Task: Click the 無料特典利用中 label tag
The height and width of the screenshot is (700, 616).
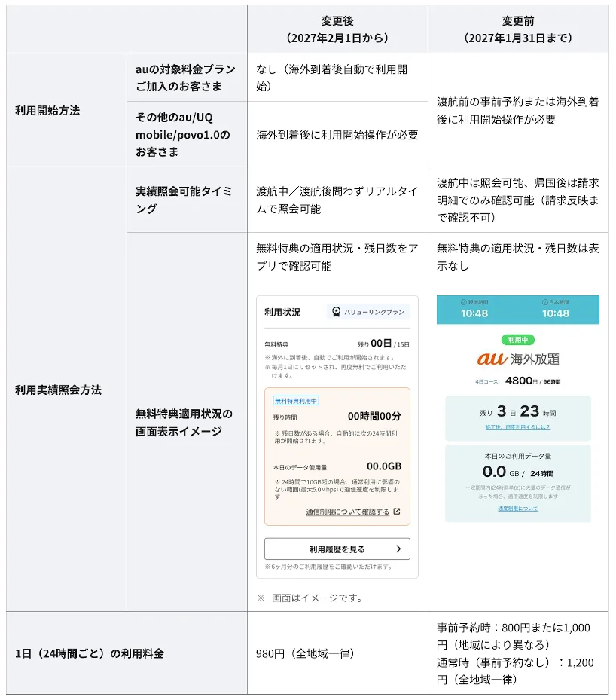Action: [x=296, y=401]
